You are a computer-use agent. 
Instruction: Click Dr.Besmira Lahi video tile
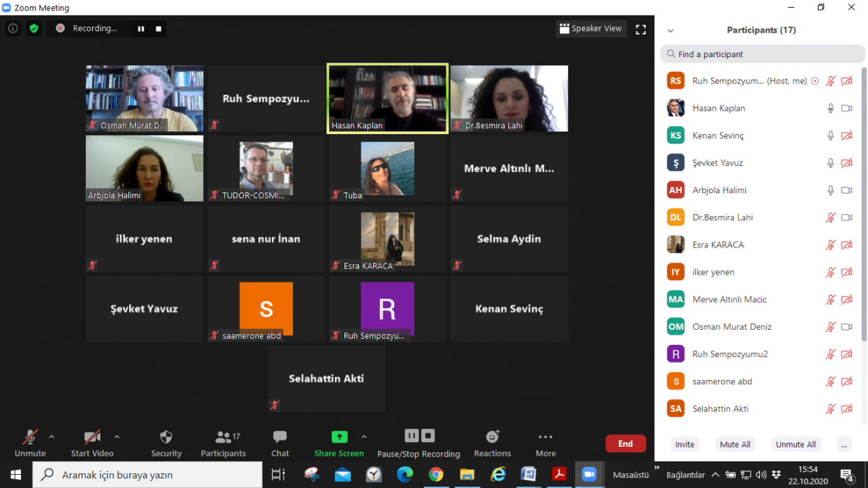tap(509, 98)
